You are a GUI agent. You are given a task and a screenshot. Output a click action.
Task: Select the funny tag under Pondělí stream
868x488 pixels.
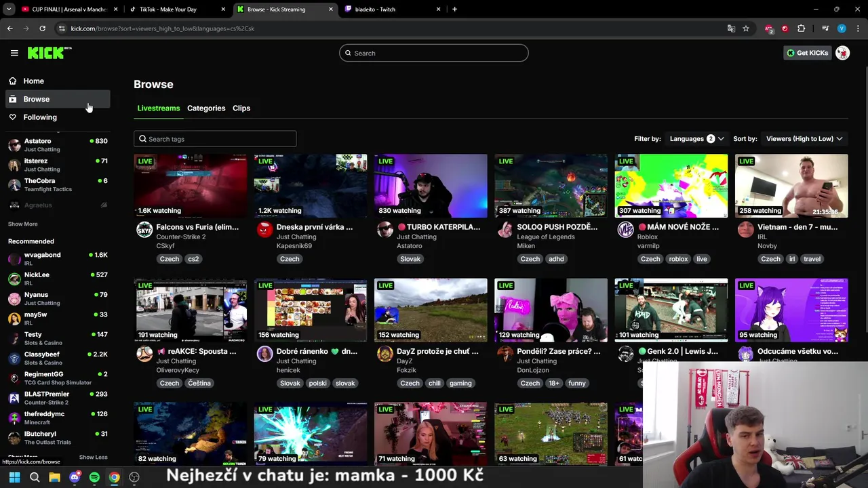577,383
